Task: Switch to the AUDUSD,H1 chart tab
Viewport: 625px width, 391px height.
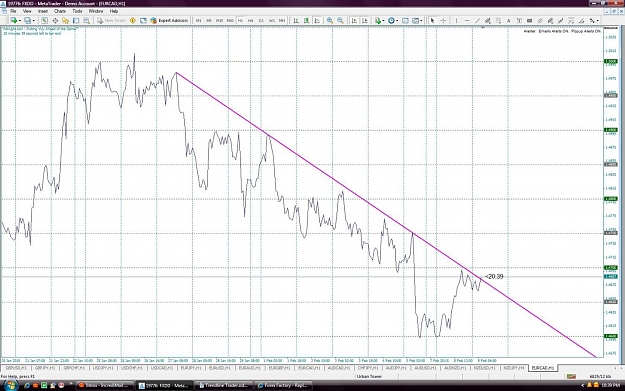Action: [425, 368]
